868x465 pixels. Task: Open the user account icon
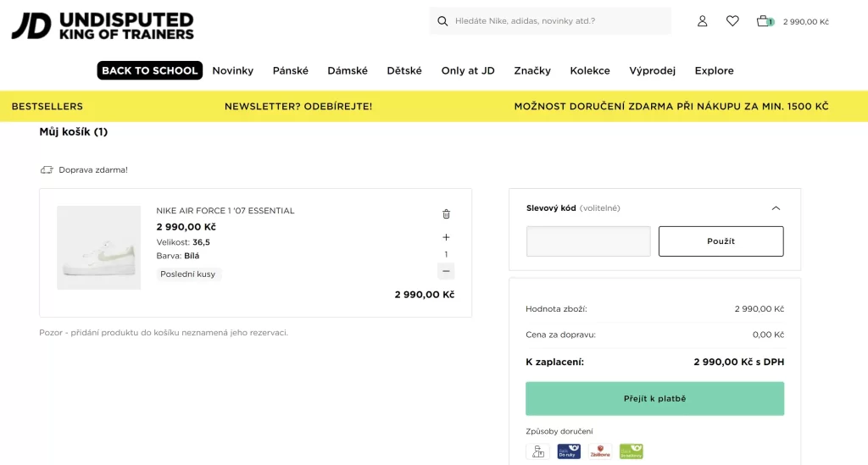pyautogui.click(x=702, y=21)
